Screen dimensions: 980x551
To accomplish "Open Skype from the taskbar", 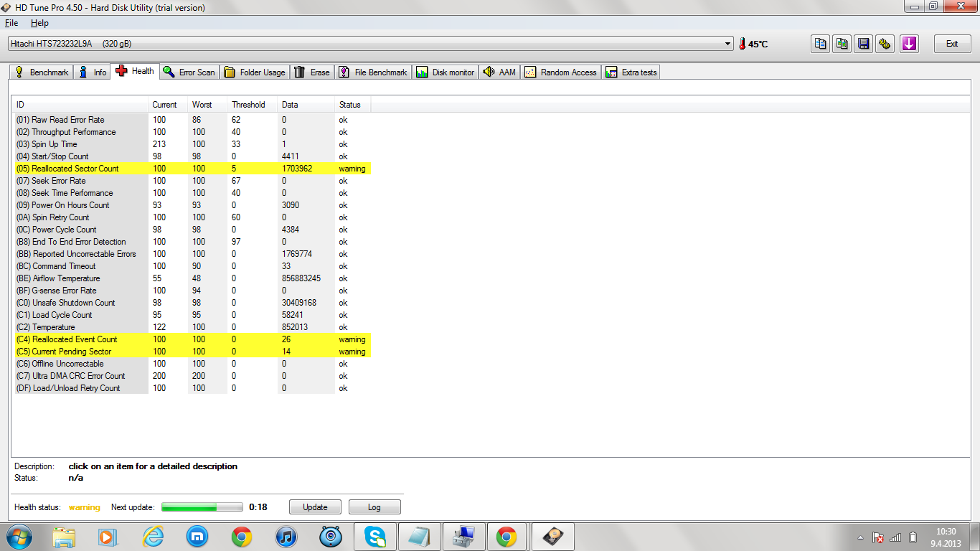I will point(374,536).
